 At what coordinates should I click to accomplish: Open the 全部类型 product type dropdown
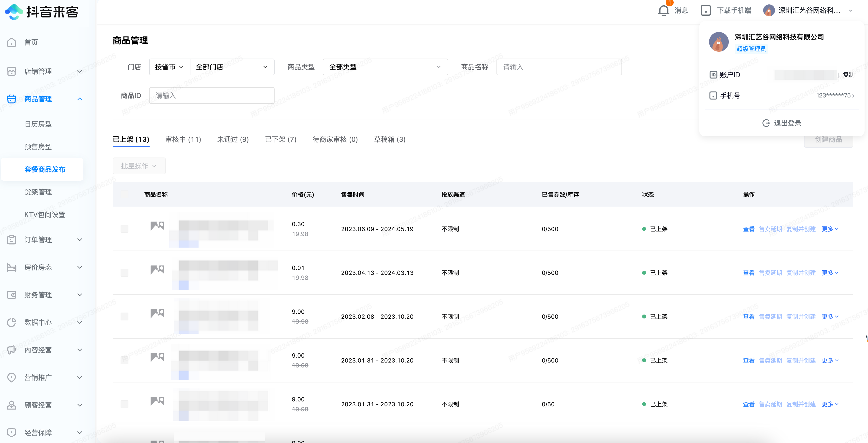(x=385, y=67)
